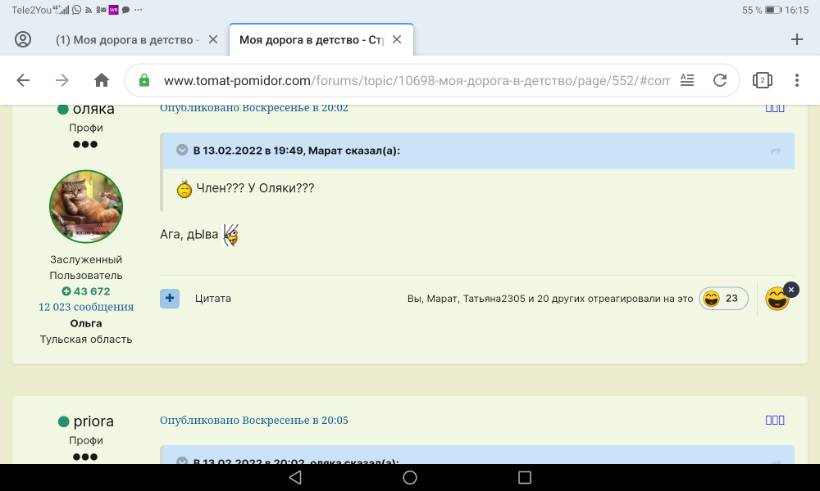Reload the current forum page

719,80
